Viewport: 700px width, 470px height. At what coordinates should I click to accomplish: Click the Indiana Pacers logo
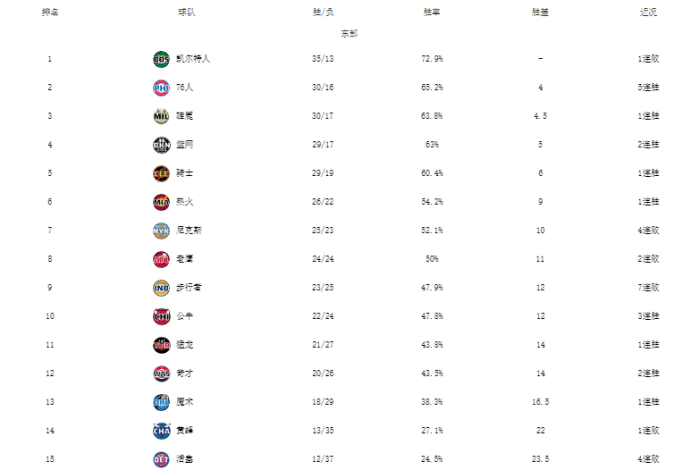(162, 288)
